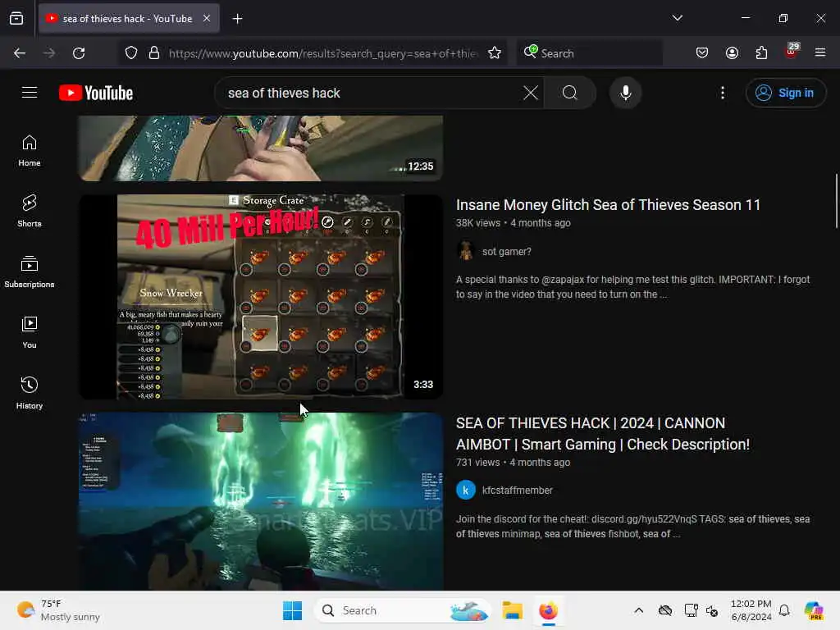Click kfcstaffmember channel avatar
This screenshot has height=630, width=840.
tap(466, 491)
